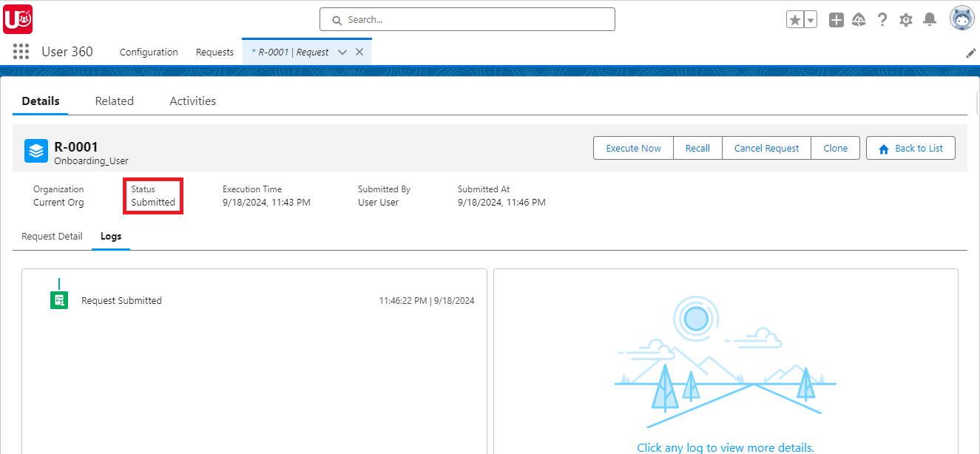Open the Salesforce Help cloud icon
This screenshot has width=980, height=454.
coord(859,20)
